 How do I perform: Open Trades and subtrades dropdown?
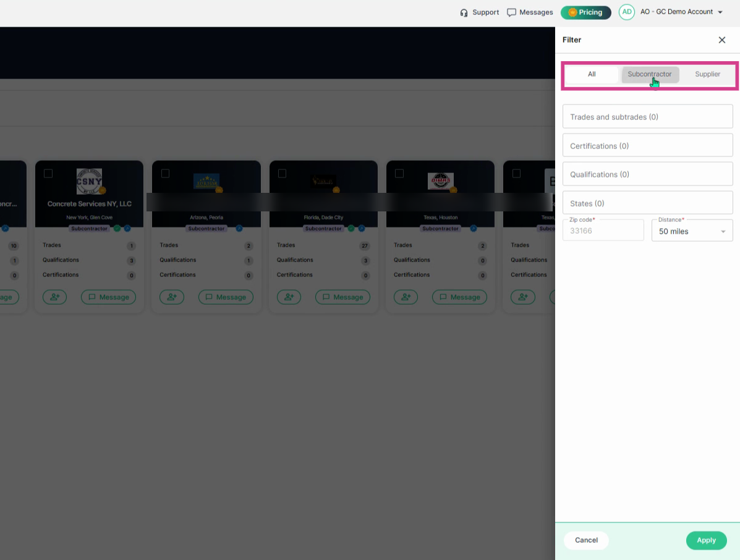pos(647,117)
